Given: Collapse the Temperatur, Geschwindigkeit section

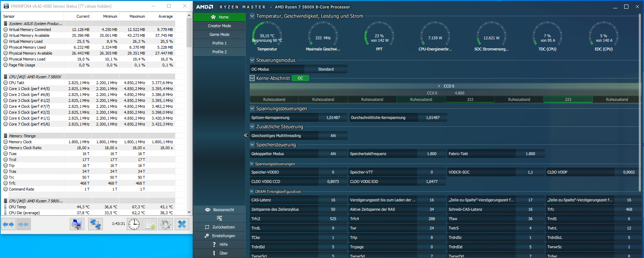Looking at the screenshot, I should (x=252, y=16).
